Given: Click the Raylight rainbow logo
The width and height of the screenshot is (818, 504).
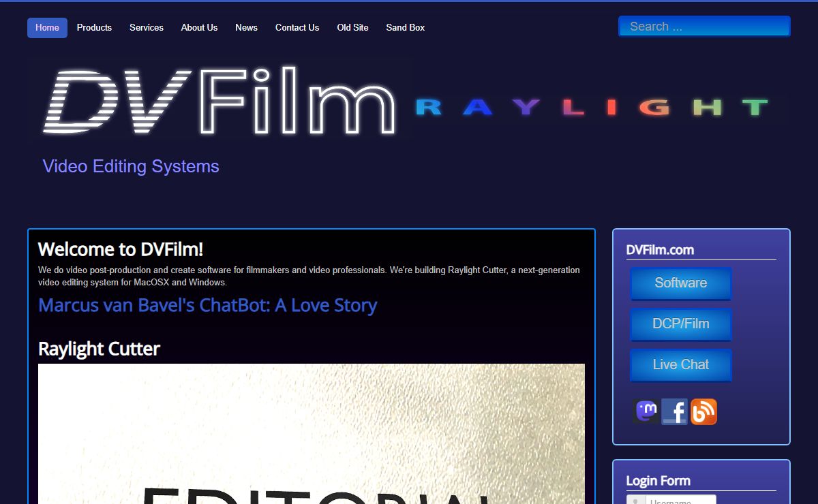Looking at the screenshot, I should point(592,108).
